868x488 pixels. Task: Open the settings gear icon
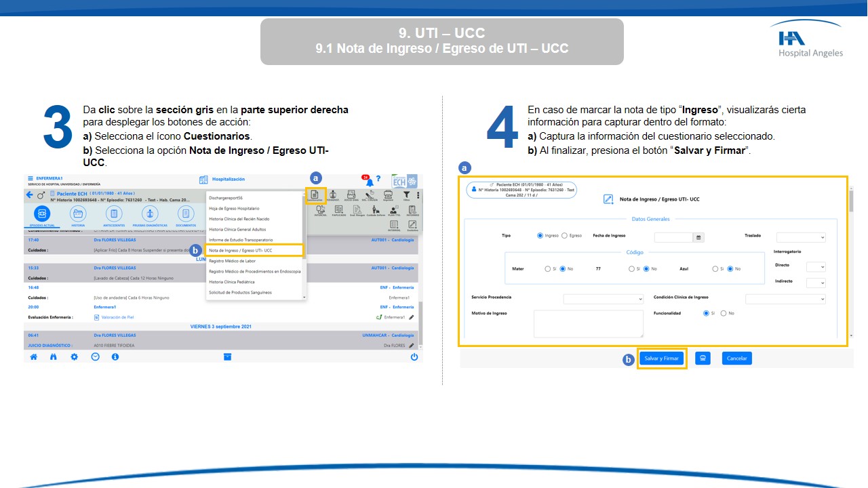pos(74,357)
